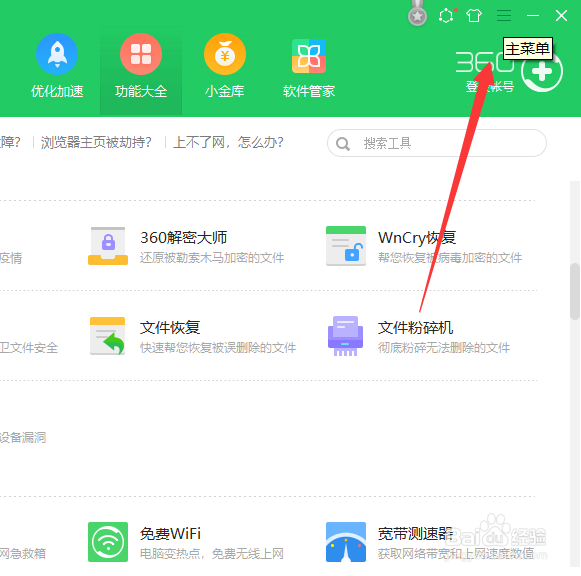Open the WnCry恢复 unlock icon
Viewport: 581px width, 576px height.
[x=346, y=246]
